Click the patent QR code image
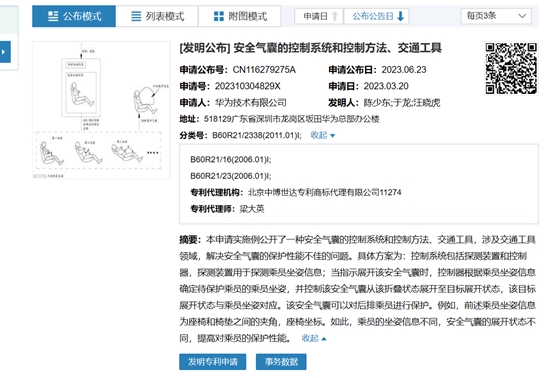550x378 pixels. pos(511,68)
